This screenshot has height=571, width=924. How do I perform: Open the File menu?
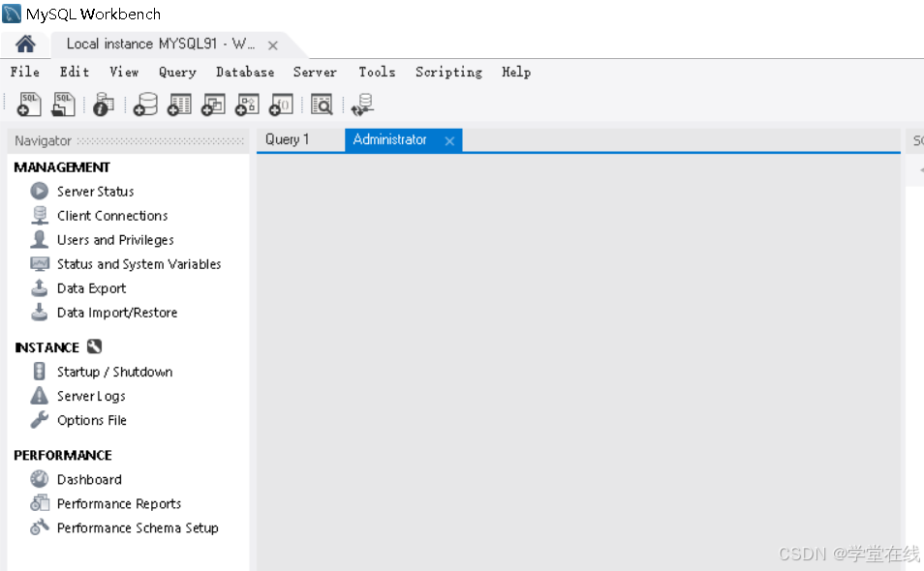click(x=25, y=72)
